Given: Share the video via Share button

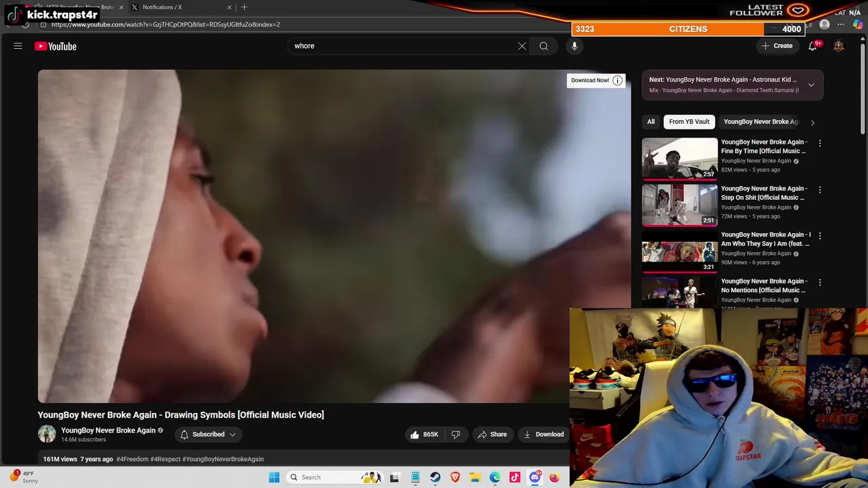Looking at the screenshot, I should (492, 434).
